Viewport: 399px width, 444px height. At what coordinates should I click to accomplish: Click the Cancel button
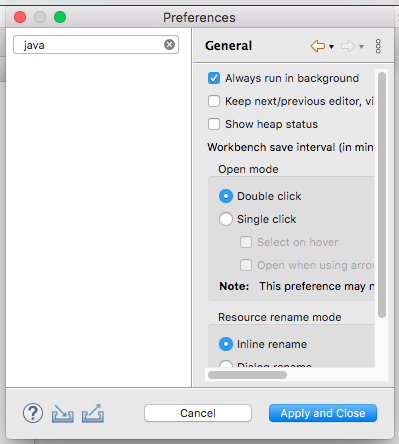(x=198, y=413)
